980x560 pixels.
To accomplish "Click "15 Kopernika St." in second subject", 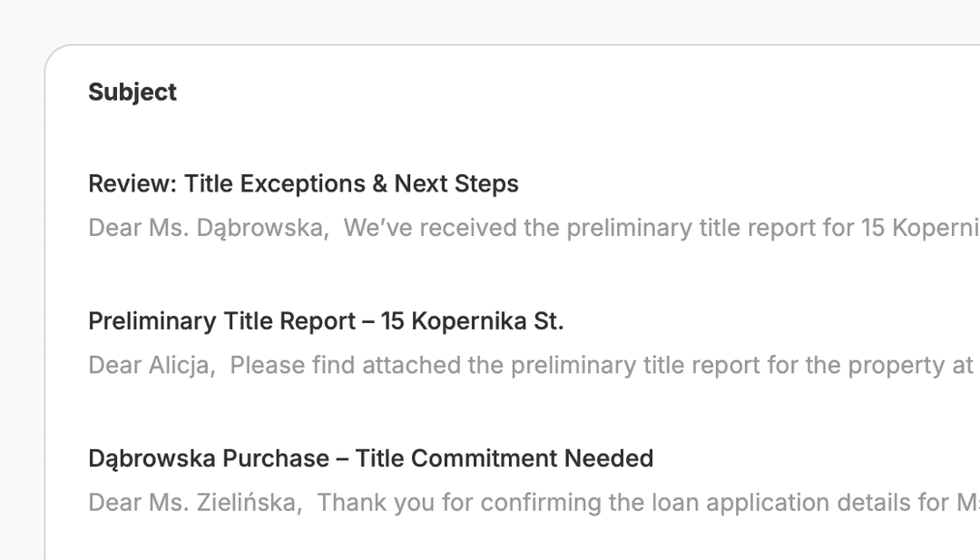I will (x=472, y=321).
